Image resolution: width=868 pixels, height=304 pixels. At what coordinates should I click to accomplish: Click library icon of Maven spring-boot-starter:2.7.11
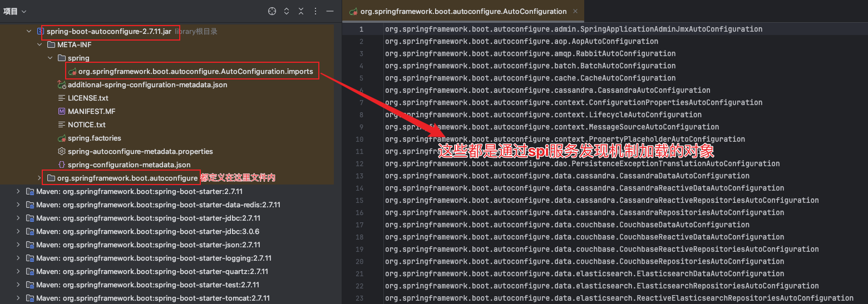pyautogui.click(x=29, y=192)
